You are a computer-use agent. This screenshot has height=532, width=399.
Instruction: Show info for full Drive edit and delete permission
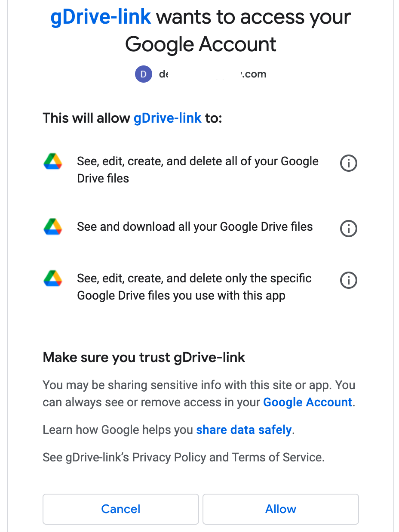(349, 163)
